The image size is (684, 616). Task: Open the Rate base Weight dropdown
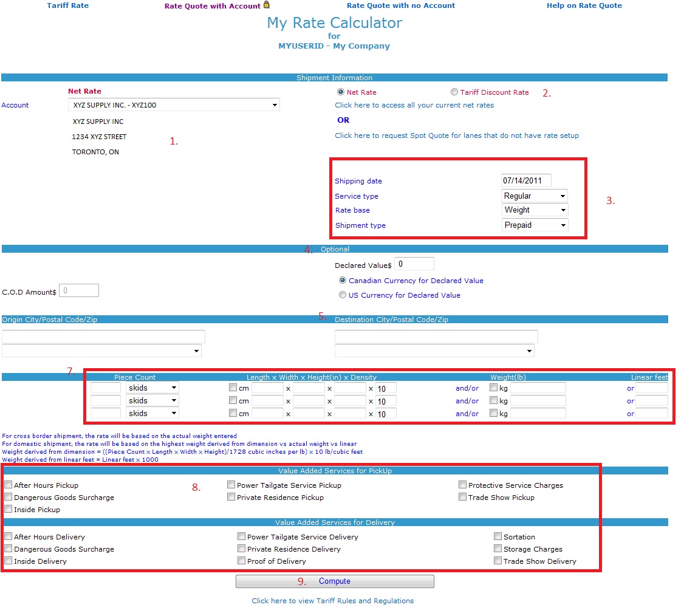click(535, 210)
